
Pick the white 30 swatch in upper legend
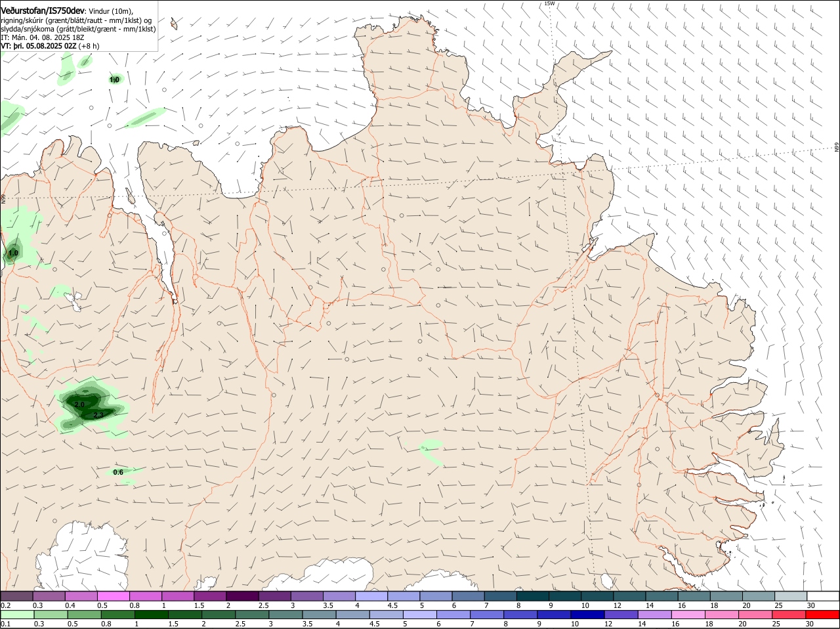[x=824, y=596]
